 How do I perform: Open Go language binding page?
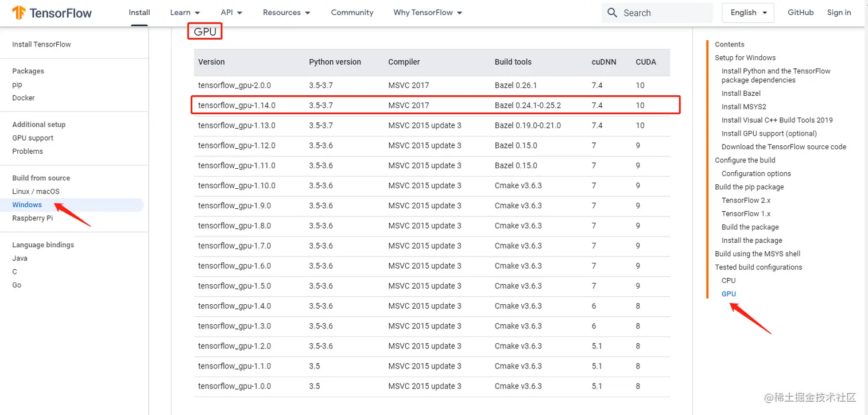click(x=17, y=285)
